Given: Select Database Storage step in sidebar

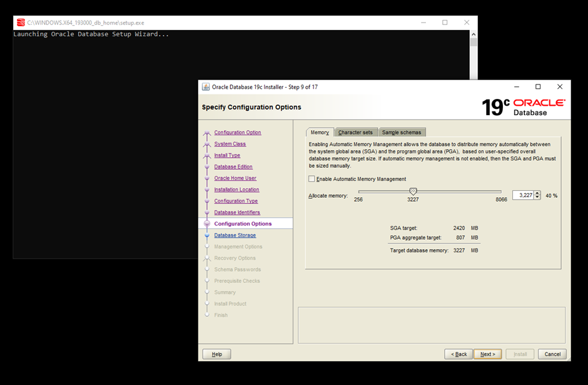Looking at the screenshot, I should point(235,235).
